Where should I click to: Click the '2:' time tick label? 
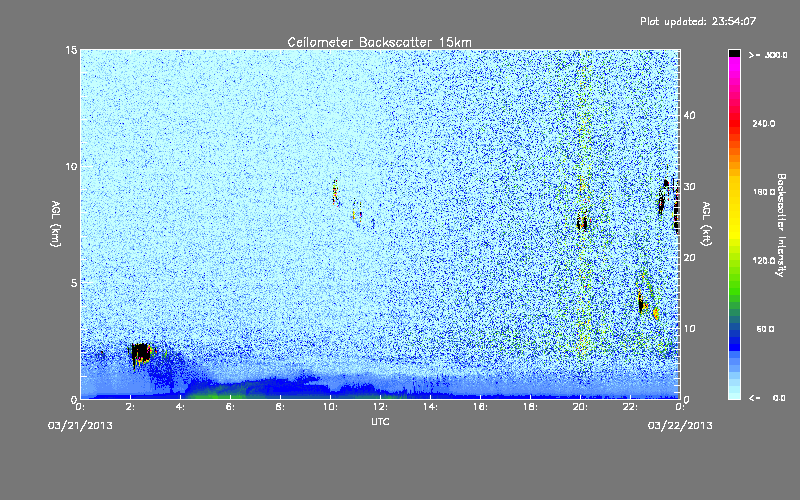[x=130, y=407]
